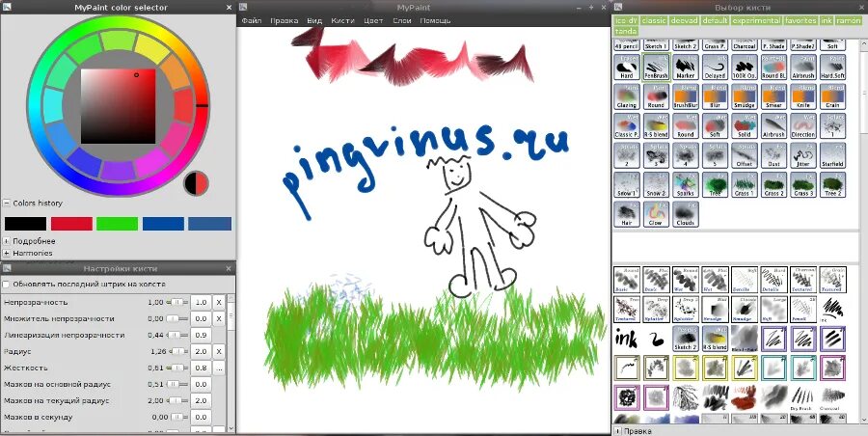Pick the Marker ink brush
Screen dimensions: 868x436
[686, 67]
